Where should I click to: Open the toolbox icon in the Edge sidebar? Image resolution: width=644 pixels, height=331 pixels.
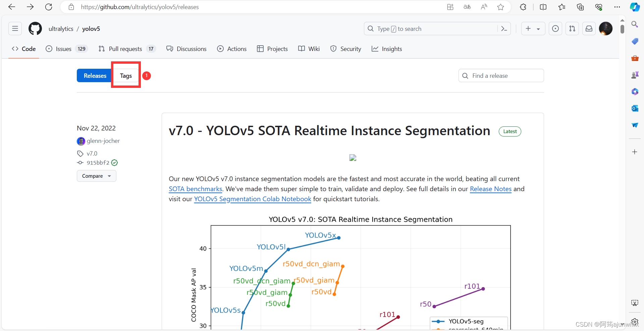pyautogui.click(x=635, y=58)
